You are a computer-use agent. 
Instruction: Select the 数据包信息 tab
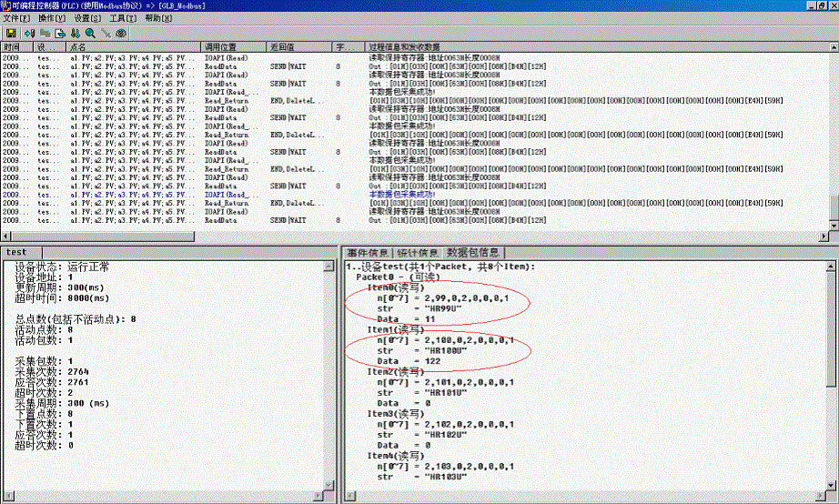(x=472, y=252)
